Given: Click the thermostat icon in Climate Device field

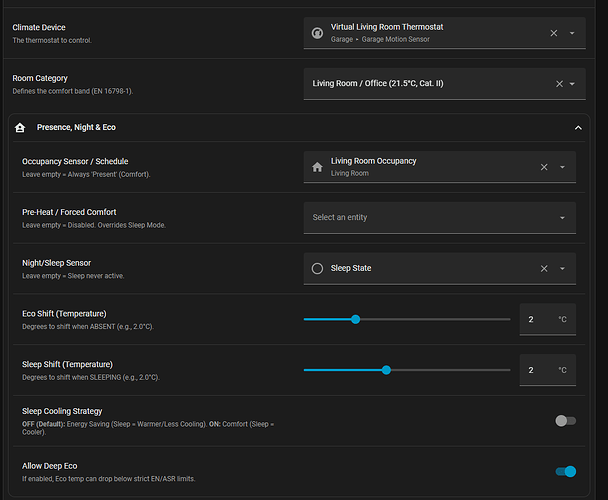Looking at the screenshot, I should (318, 33).
